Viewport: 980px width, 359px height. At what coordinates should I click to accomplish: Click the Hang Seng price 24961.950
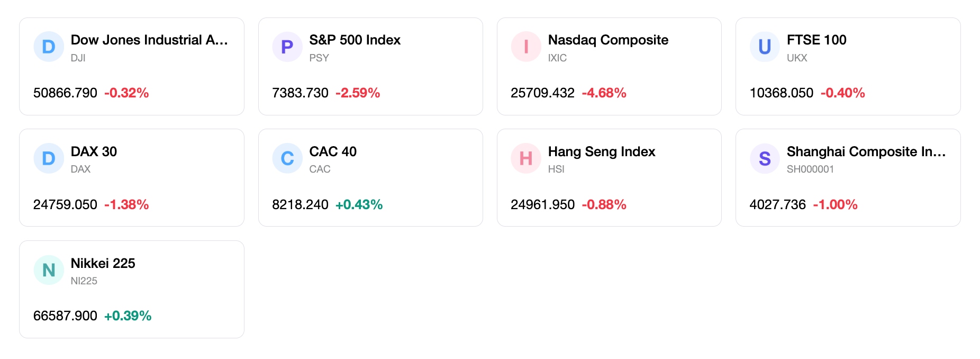point(542,204)
